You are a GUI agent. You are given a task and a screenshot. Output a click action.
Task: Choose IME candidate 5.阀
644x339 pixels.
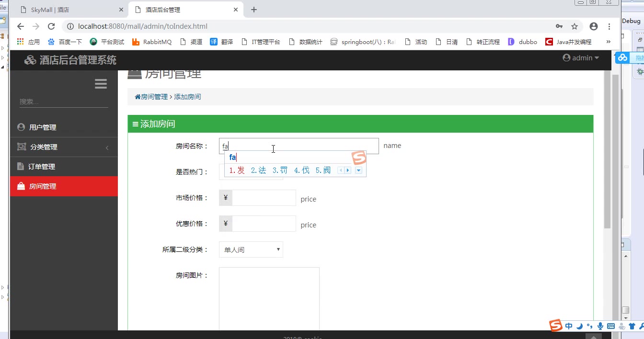click(323, 170)
